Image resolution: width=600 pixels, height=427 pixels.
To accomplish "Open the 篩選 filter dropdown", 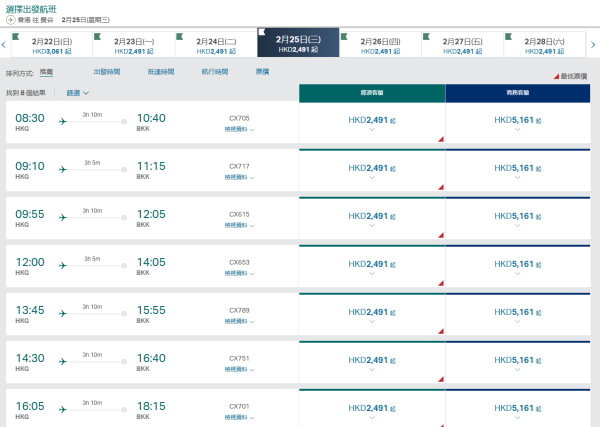I will pyautogui.click(x=78, y=93).
